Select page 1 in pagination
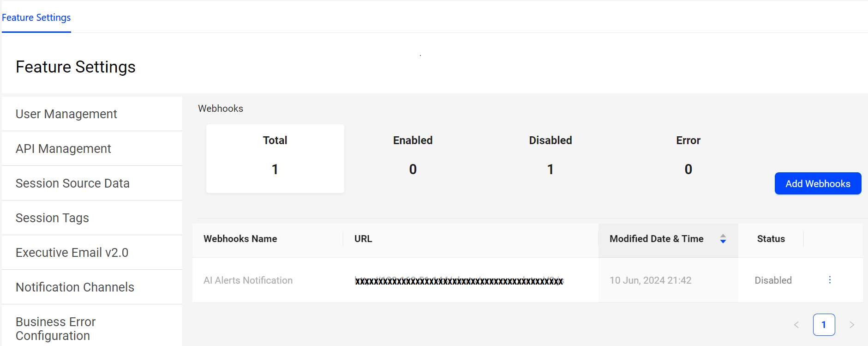The width and height of the screenshot is (868, 346). [x=824, y=325]
